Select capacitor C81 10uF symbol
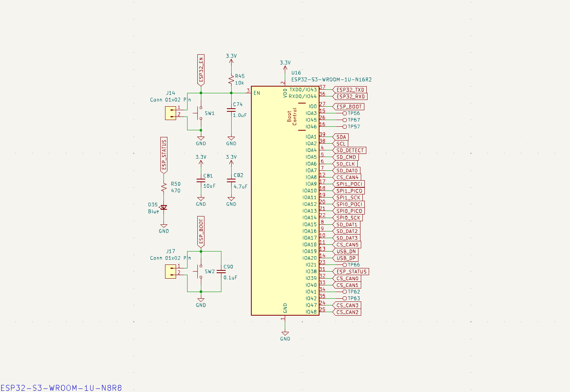570x392 pixels. tap(201, 180)
